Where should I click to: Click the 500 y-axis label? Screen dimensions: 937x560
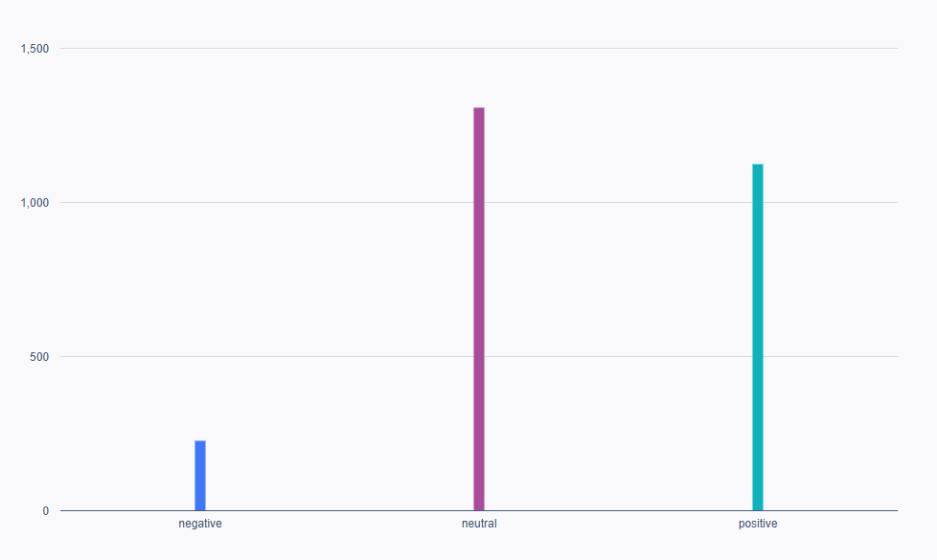[38, 357]
